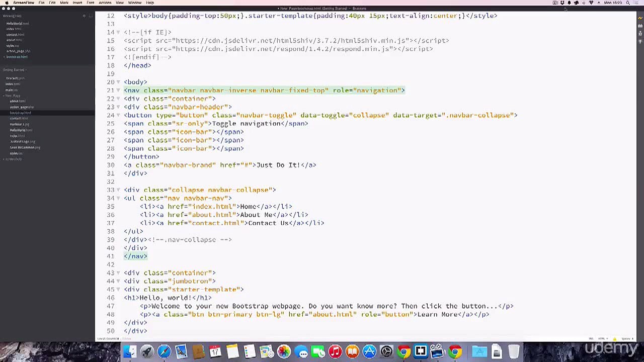Open main.css in project tree
This screenshot has height=362, width=644.
pos(12,90)
